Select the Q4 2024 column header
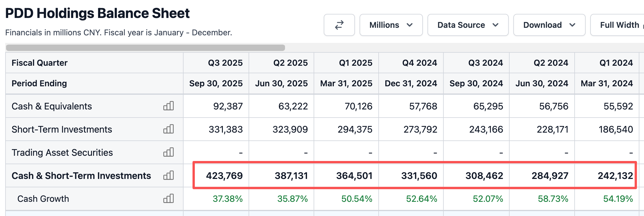This screenshot has height=216, width=644. (x=419, y=63)
